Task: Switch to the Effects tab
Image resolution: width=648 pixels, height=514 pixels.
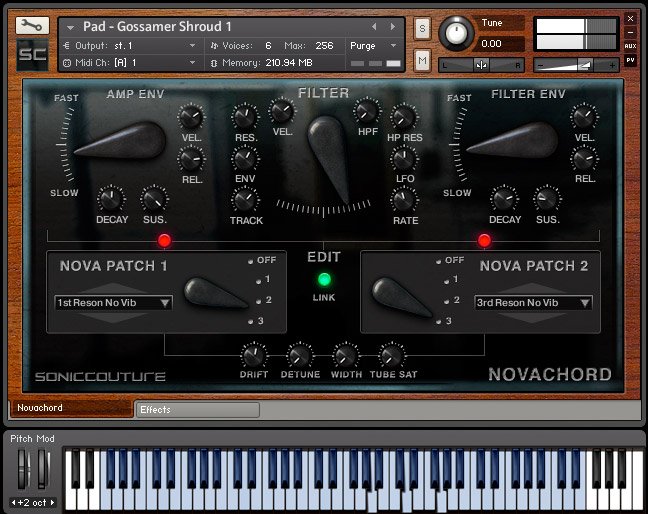Action: (x=197, y=409)
